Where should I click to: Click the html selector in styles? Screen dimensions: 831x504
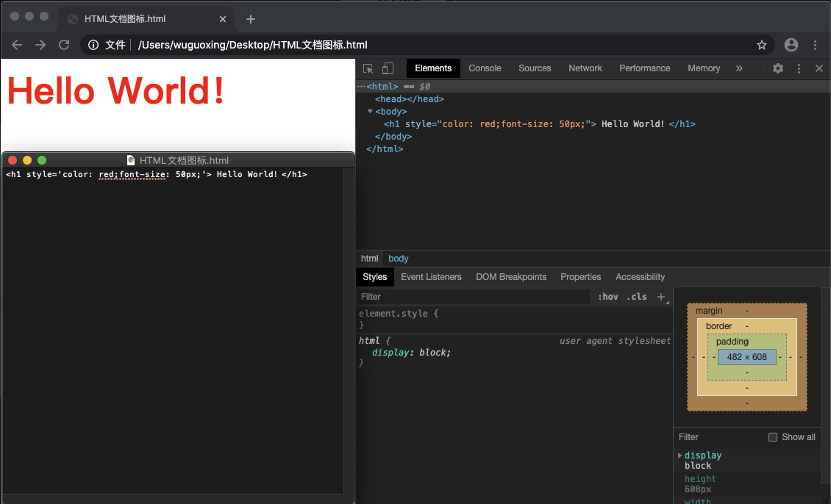pyautogui.click(x=369, y=341)
